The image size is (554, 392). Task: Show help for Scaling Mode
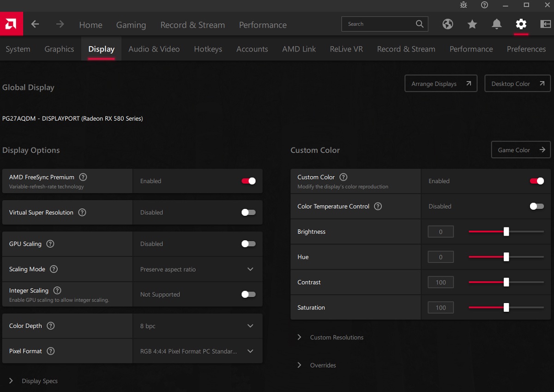tap(54, 269)
